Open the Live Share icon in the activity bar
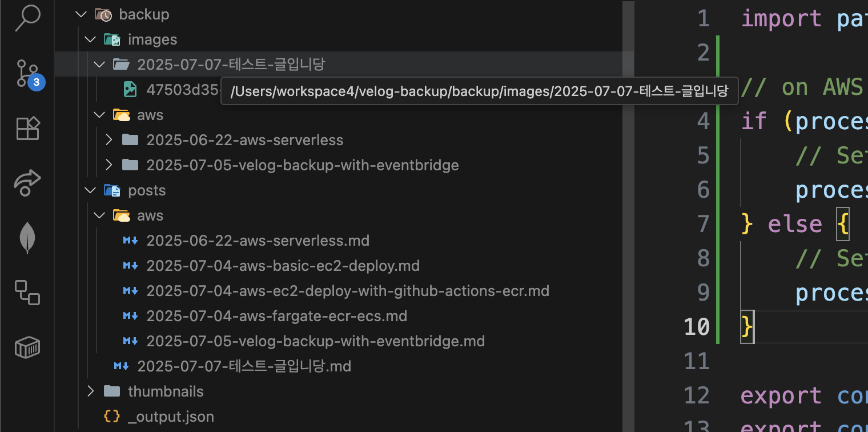868x432 pixels. (x=27, y=183)
